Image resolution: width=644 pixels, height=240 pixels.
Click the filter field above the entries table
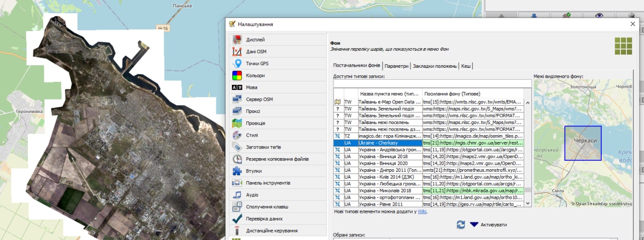[432, 83]
